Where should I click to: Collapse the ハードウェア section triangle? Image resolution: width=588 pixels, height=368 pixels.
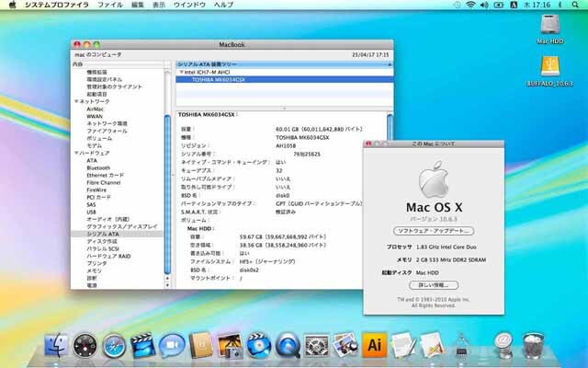pos(76,153)
